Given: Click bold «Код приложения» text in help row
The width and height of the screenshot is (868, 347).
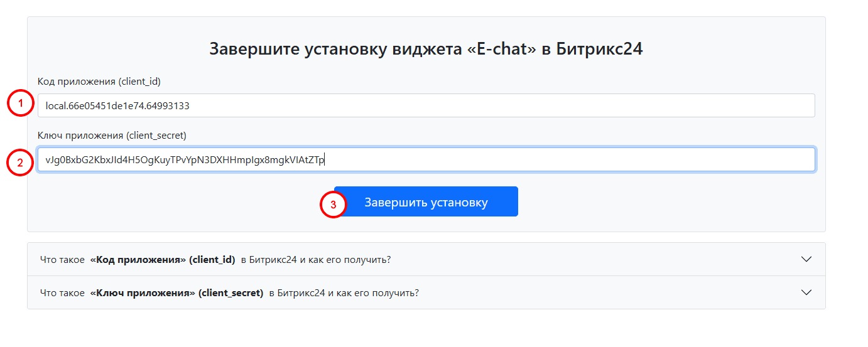Looking at the screenshot, I should (139, 259).
